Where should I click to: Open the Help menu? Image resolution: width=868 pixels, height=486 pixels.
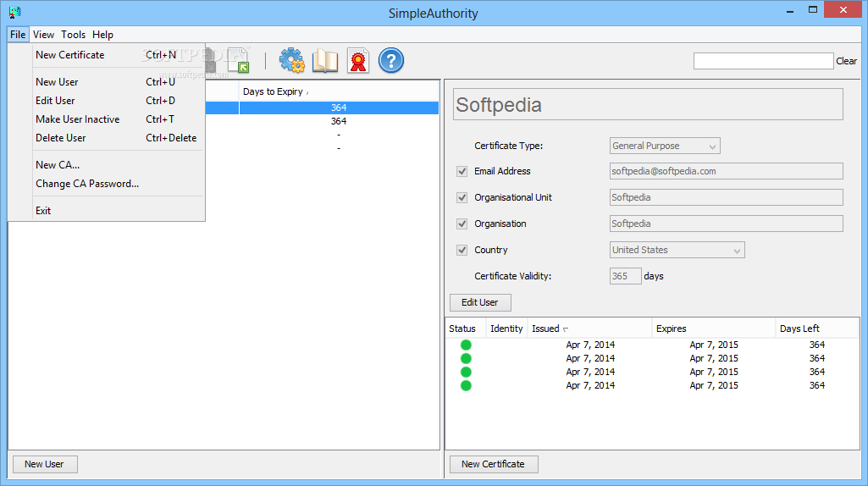tap(102, 35)
